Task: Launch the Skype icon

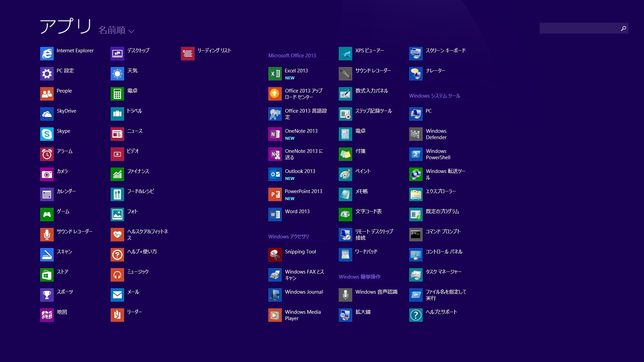Action: (x=47, y=134)
